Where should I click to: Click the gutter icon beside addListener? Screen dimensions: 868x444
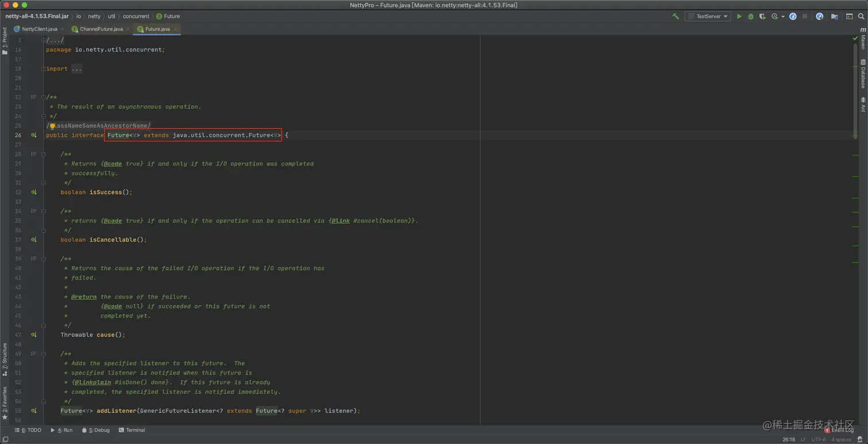[33, 411]
